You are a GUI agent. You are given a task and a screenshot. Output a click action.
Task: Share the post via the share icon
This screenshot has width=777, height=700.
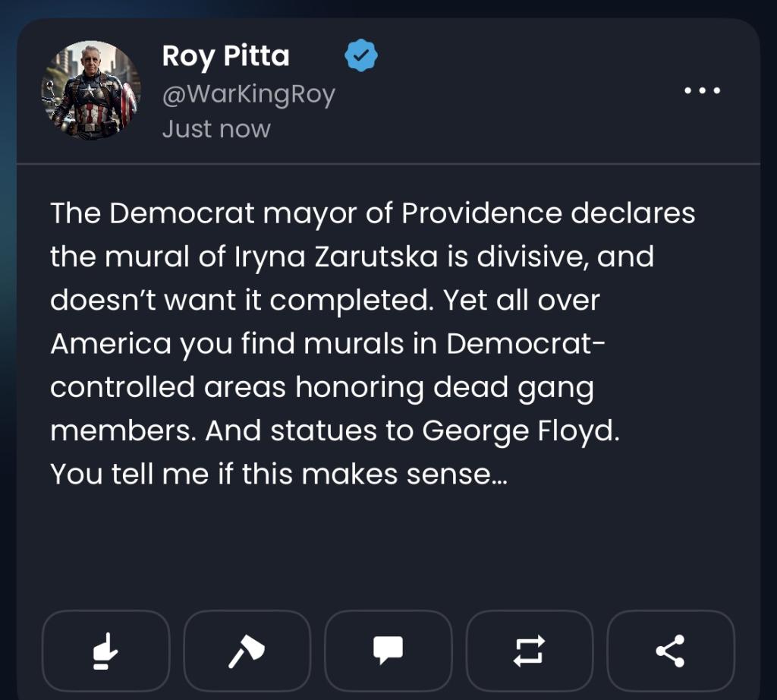[x=670, y=651]
